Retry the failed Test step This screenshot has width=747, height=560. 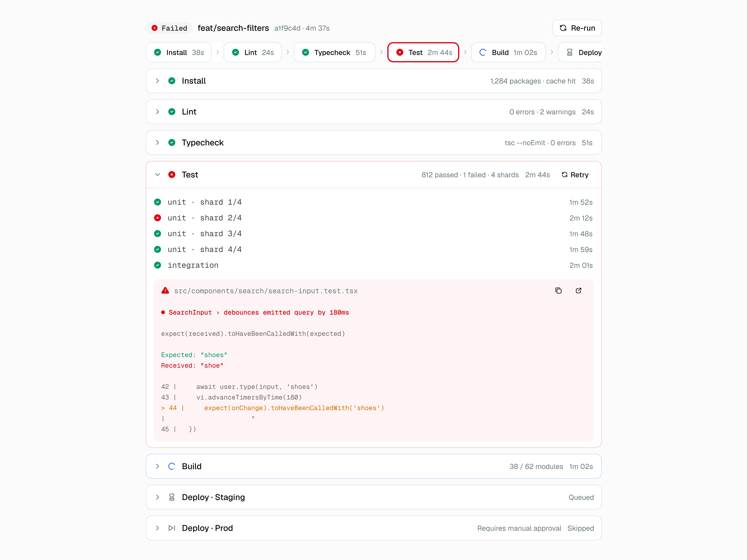(x=575, y=175)
